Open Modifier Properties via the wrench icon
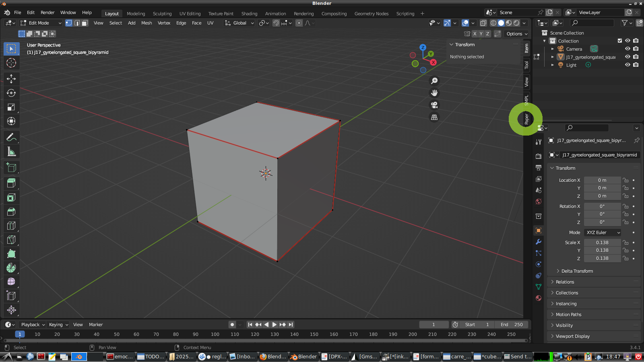Image resolution: width=644 pixels, height=362 pixels. (x=539, y=242)
